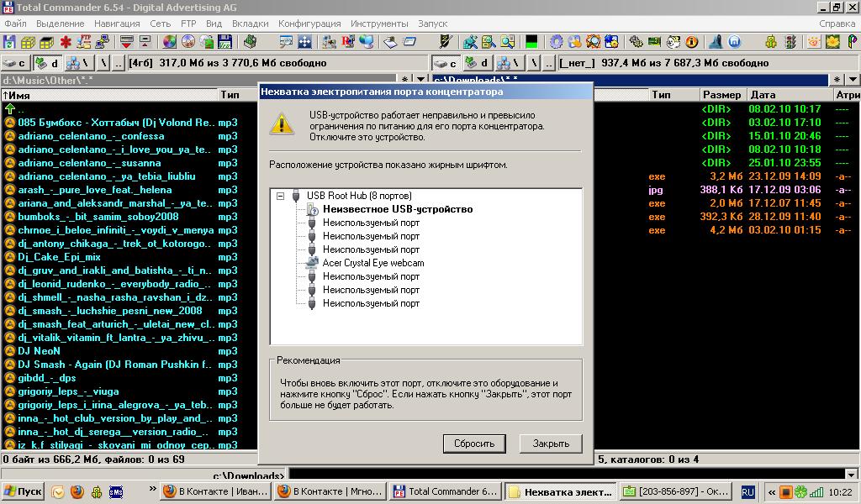This screenshot has height=504, width=861.
Task: Collapse the USB Root Hub tree node
Action: tap(280, 196)
